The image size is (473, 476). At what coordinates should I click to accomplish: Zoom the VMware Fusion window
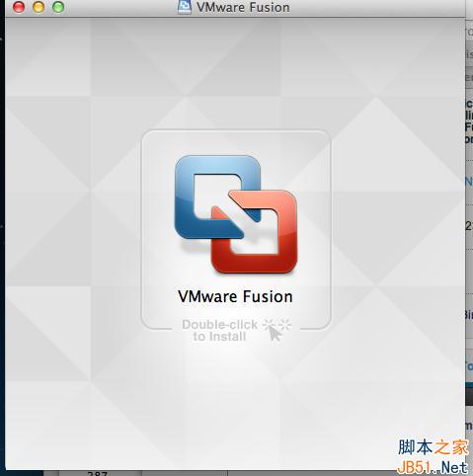(x=58, y=7)
